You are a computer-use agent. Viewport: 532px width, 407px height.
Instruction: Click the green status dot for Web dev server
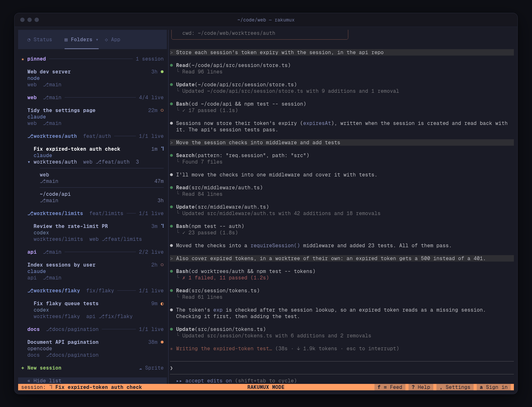pos(162,72)
